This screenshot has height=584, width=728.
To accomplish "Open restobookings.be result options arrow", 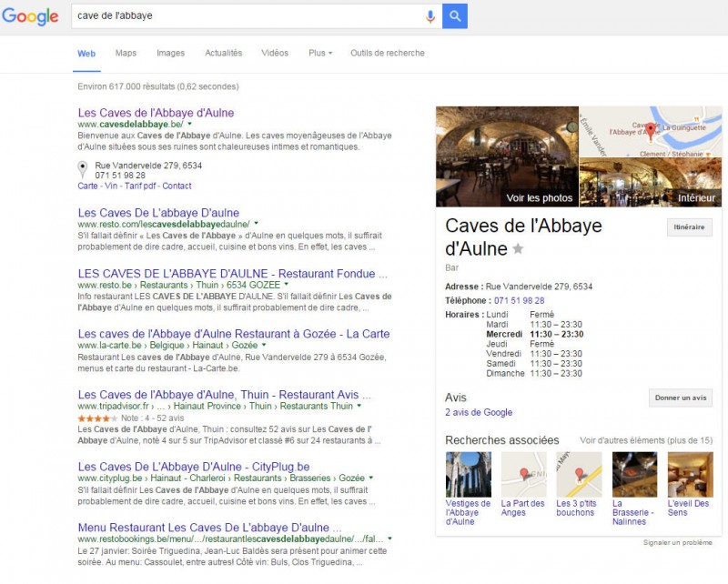I will [x=389, y=539].
